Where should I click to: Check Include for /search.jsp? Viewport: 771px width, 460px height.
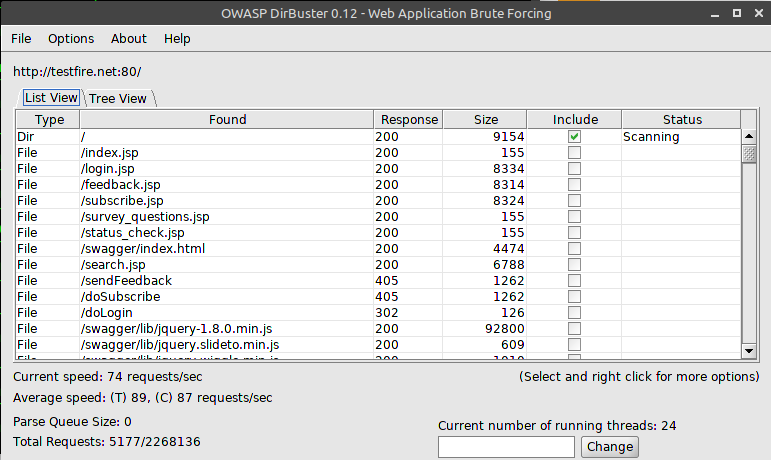574,264
